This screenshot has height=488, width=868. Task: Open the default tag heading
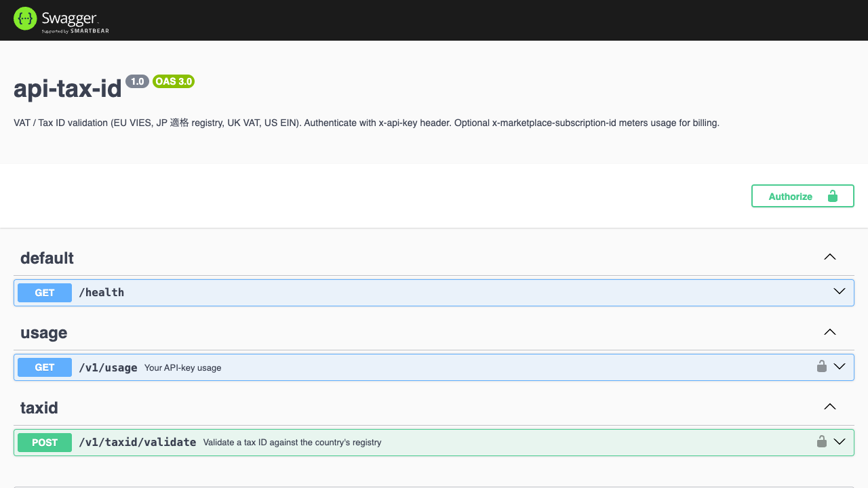point(47,258)
